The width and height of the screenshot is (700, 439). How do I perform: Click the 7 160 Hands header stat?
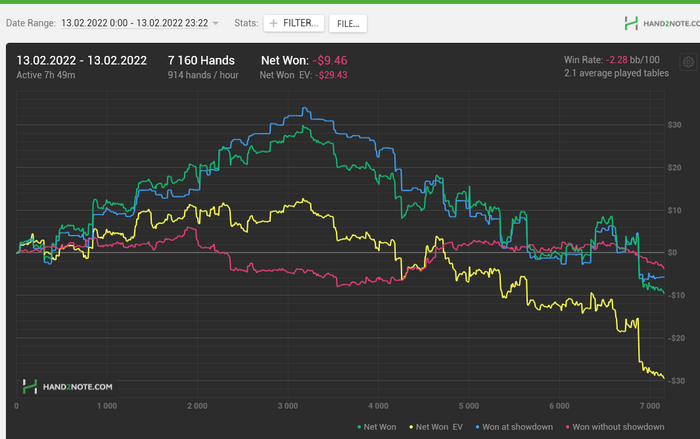coord(201,60)
